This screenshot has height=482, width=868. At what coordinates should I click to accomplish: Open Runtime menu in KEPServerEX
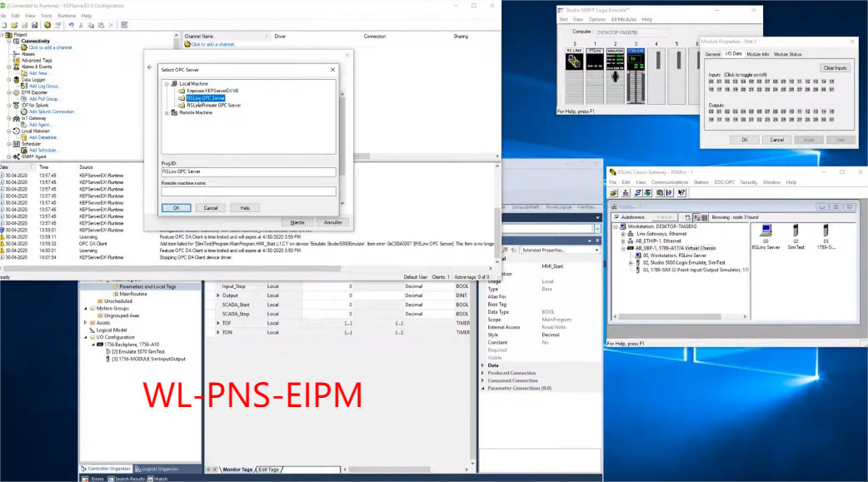(67, 16)
